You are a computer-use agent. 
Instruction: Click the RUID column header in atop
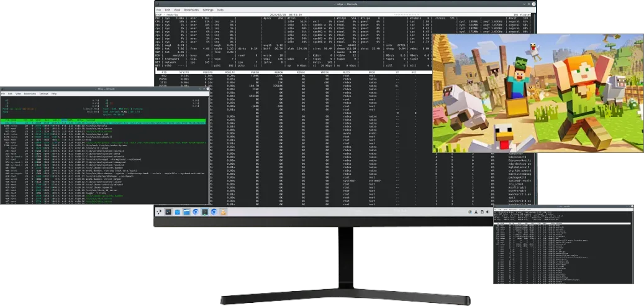pos(347,72)
